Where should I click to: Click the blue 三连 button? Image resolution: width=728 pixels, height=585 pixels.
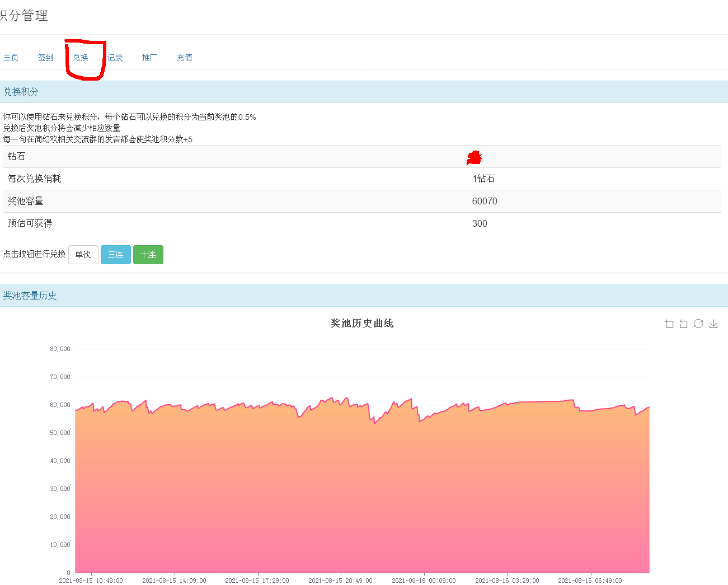click(x=116, y=255)
